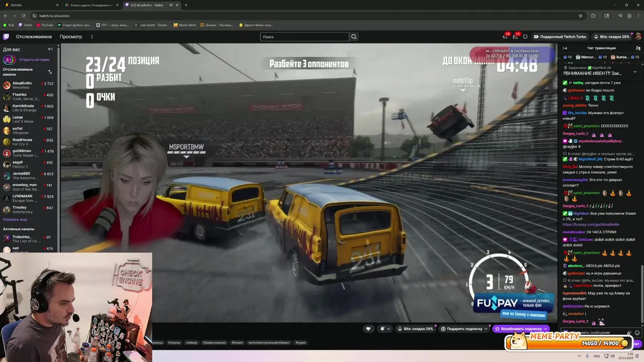Sort followed channels arrows icon
Screen dimensions: 644x362
50,72
